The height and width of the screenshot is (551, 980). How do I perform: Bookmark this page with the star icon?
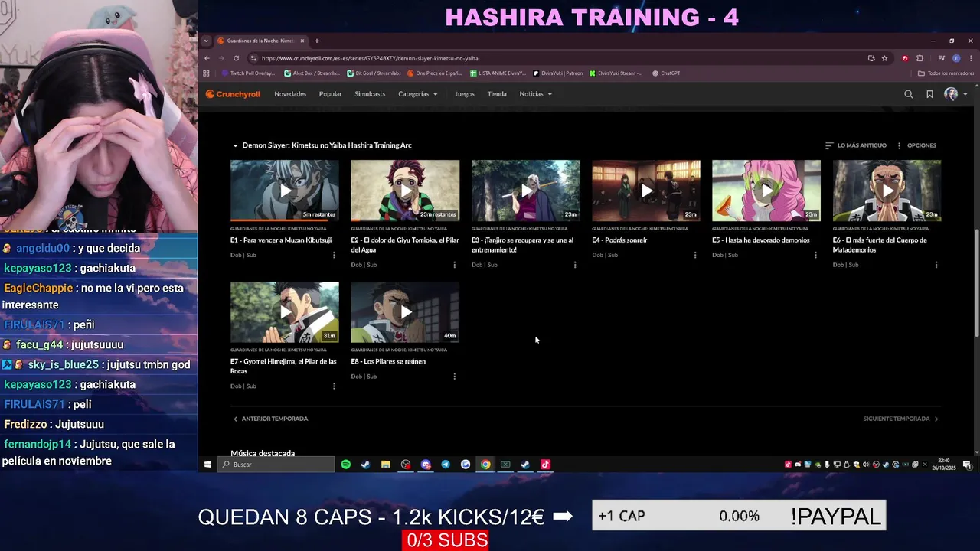884,58
